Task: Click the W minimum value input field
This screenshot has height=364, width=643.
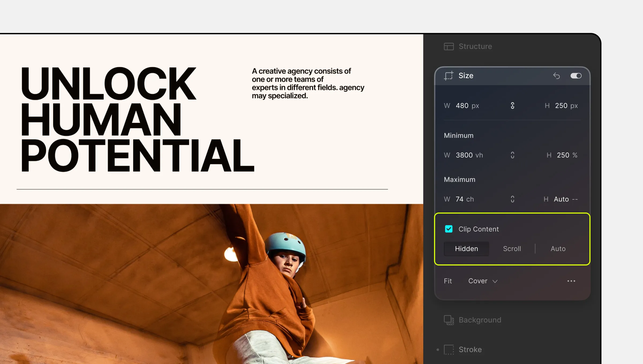Action: [464, 155]
